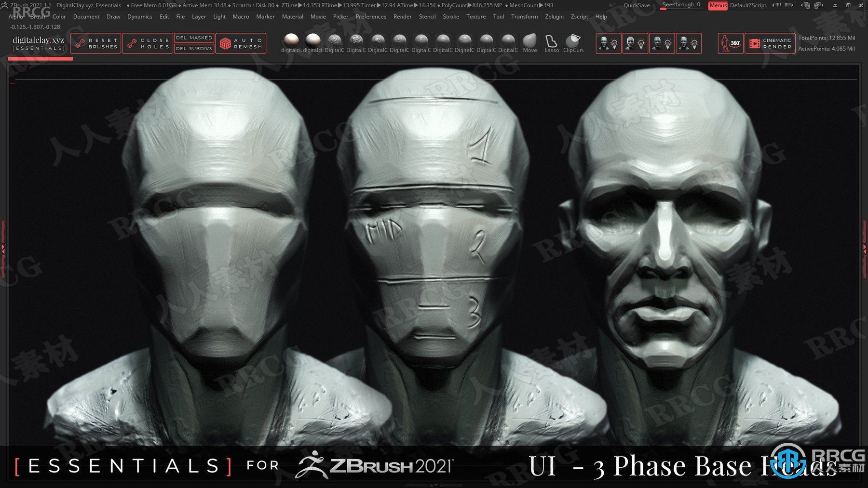This screenshot has width=868, height=488.
Task: Open the Alpha menu
Action: (x=15, y=16)
